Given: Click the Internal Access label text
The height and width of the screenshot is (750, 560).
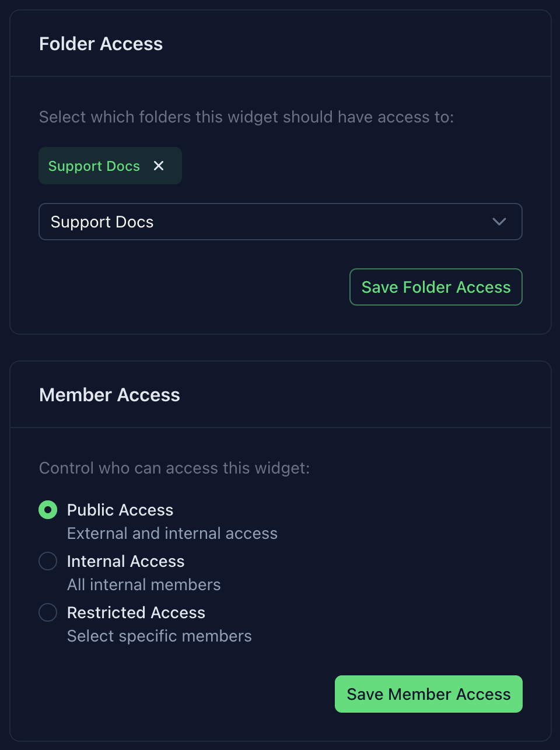Looking at the screenshot, I should (x=126, y=561).
